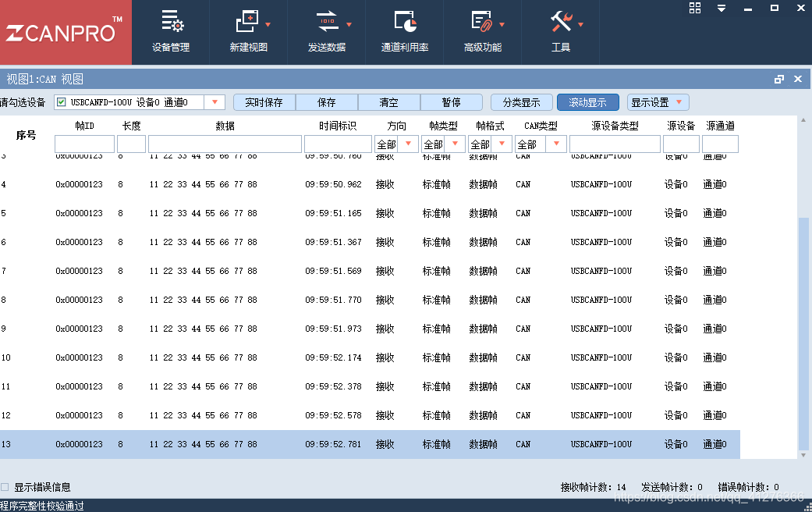
Task: Open the 显示设置 display settings menu
Action: coord(658,101)
